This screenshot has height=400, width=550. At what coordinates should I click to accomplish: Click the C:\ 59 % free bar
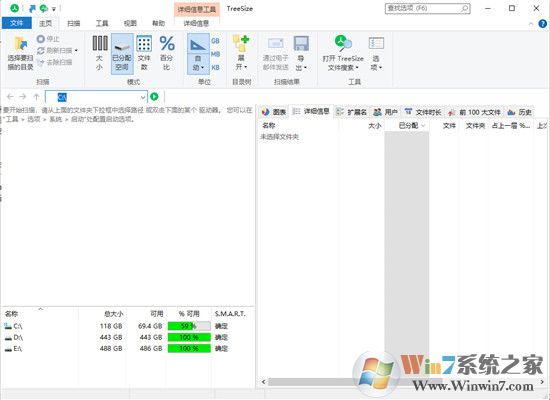[189, 326]
